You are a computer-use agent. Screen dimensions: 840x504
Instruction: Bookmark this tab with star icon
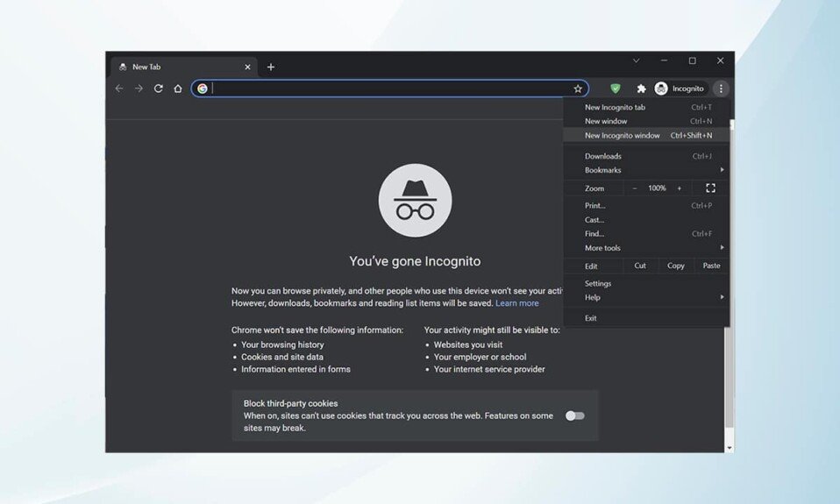(578, 89)
